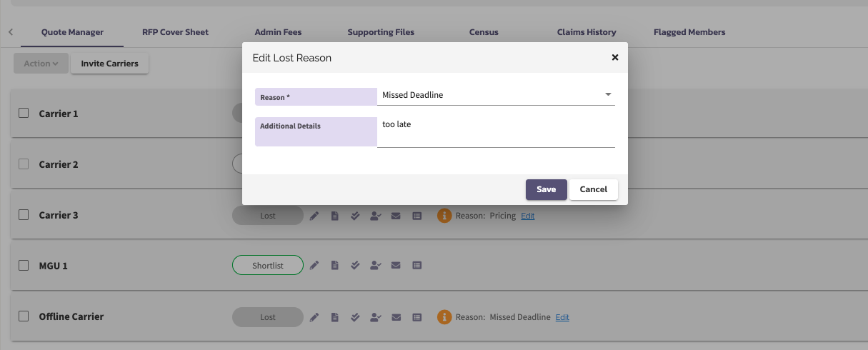
Task: Click the pencil edit icon for Carrier 3
Action: (x=314, y=215)
